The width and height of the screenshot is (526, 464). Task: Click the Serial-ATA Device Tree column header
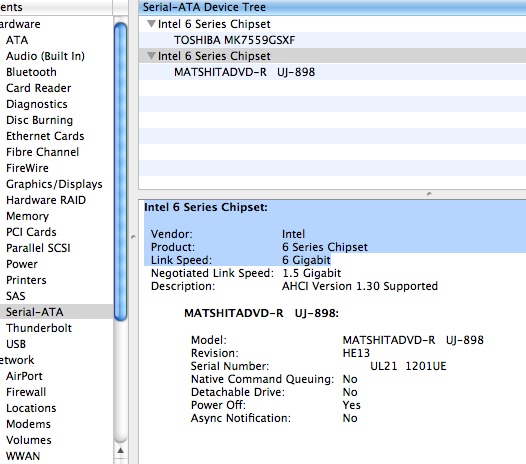332,7
